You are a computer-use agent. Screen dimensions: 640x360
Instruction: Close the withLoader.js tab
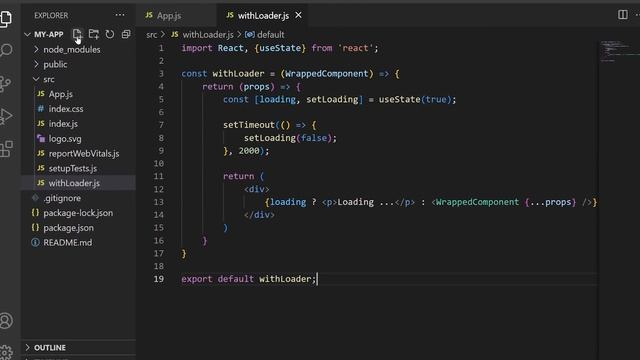point(298,15)
